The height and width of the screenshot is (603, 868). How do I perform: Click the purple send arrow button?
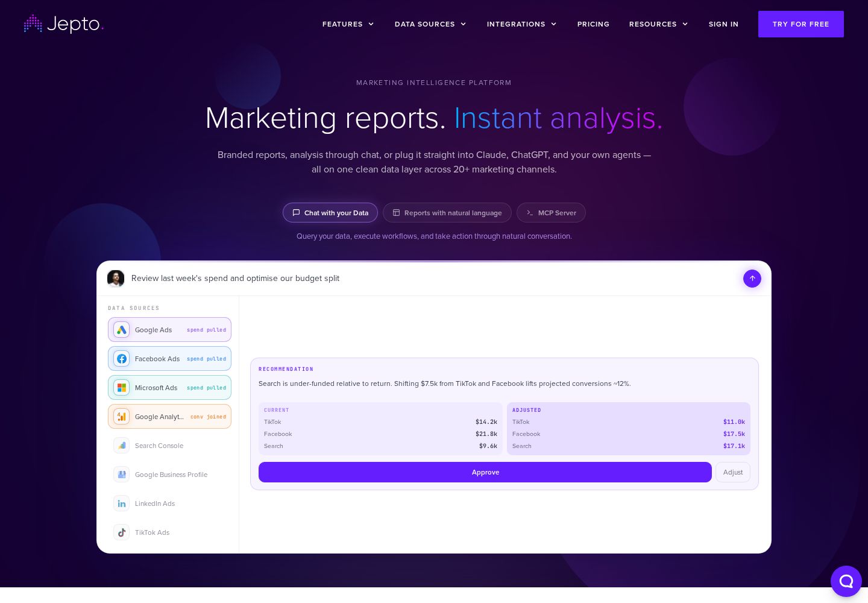coord(752,279)
